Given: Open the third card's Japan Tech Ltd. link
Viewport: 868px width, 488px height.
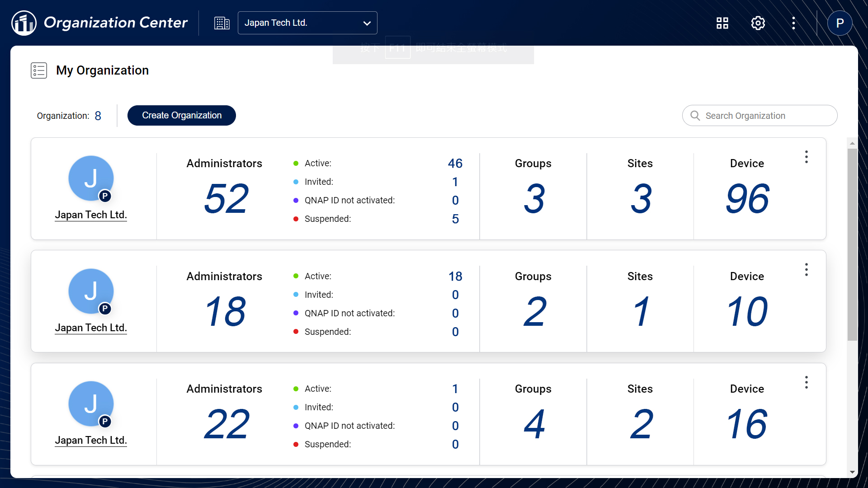Looking at the screenshot, I should pos(91,441).
